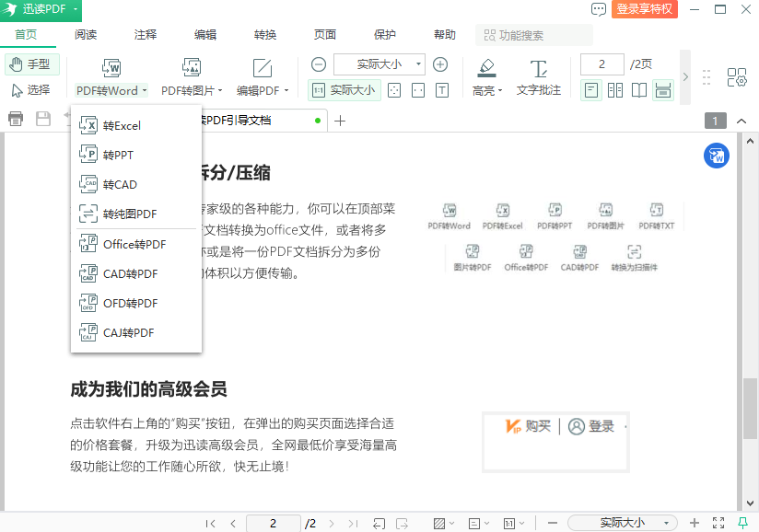This screenshot has height=532, width=759.
Task: Go to last page in bottom bar
Action: coord(354,524)
